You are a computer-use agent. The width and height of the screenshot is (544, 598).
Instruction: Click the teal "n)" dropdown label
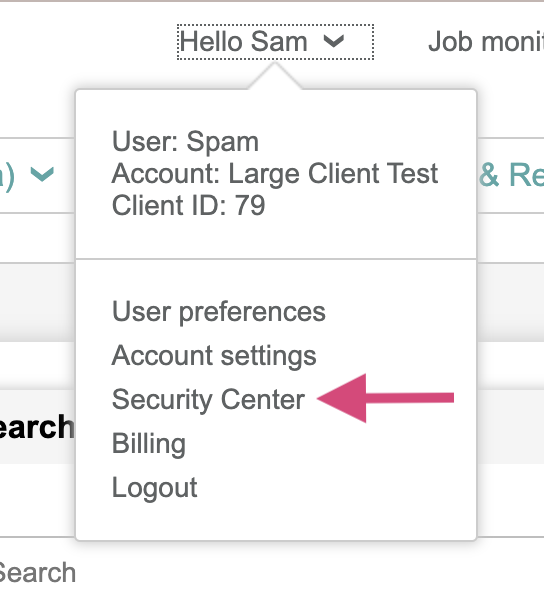tap(7, 175)
